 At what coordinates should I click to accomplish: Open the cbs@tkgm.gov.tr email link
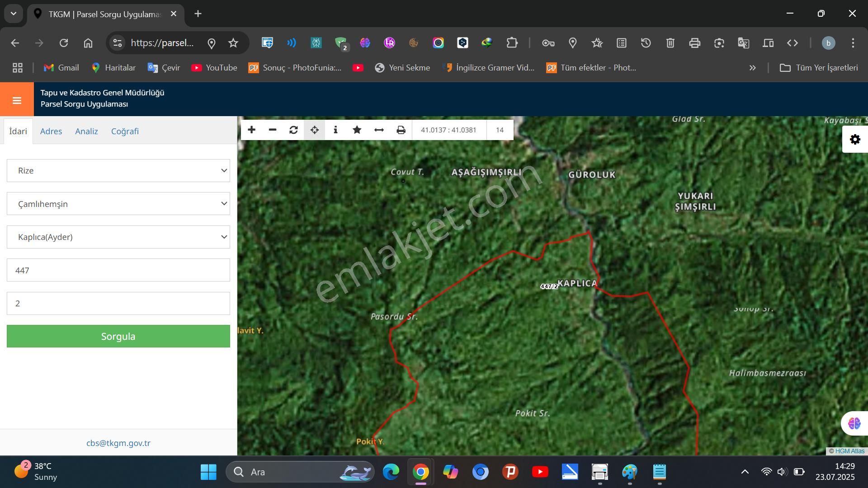[118, 443]
